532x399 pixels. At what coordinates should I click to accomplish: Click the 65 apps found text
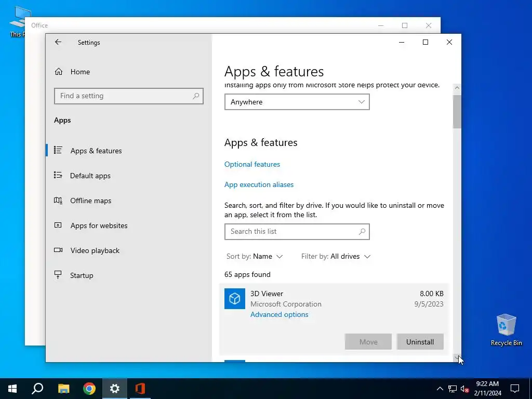point(247,274)
